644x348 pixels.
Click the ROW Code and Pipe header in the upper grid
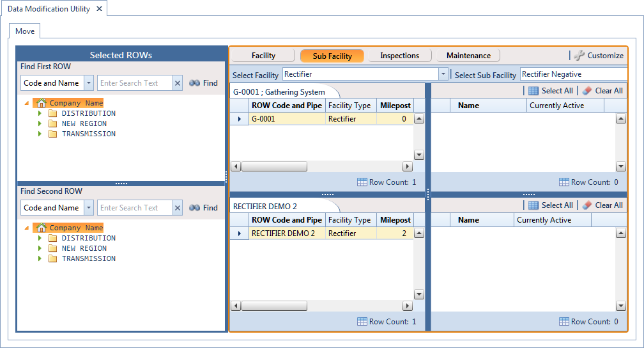287,106
